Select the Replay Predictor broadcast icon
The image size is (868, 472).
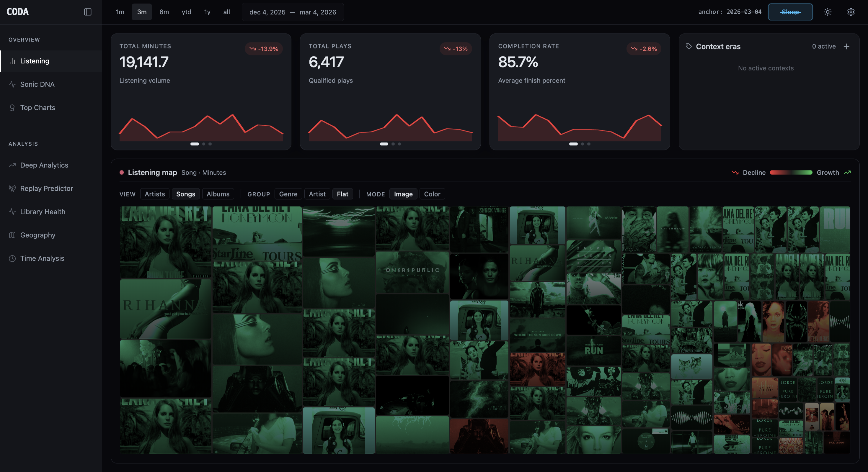[x=12, y=188]
